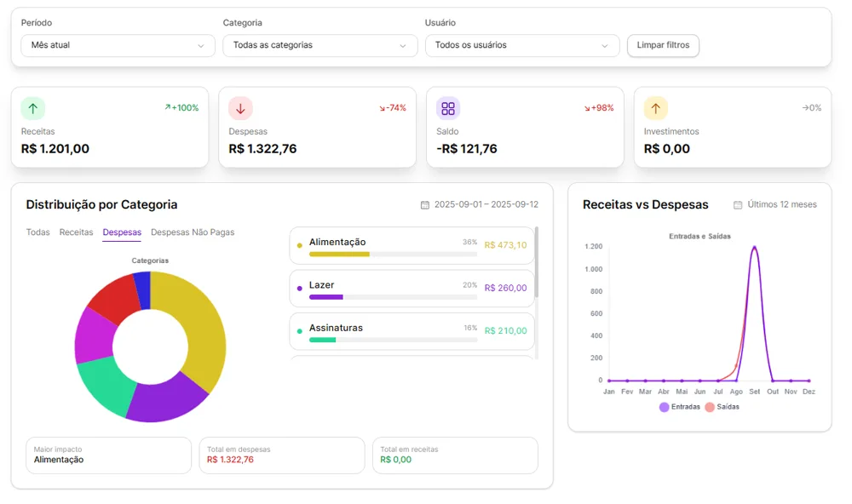Image resolution: width=852 pixels, height=504 pixels.
Task: Open the Despesas Não Pagas tab
Action: point(193,232)
